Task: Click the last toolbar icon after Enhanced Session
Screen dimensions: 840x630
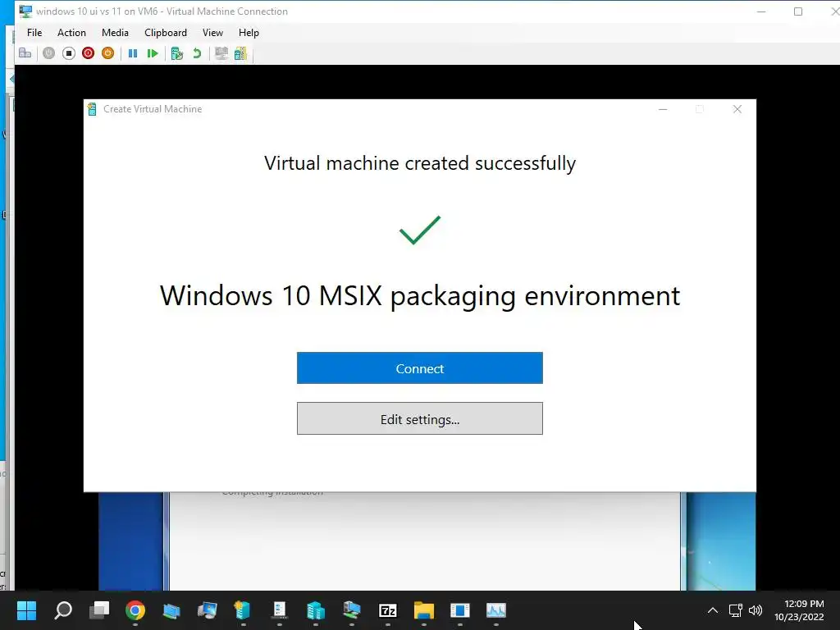Action: (x=240, y=53)
